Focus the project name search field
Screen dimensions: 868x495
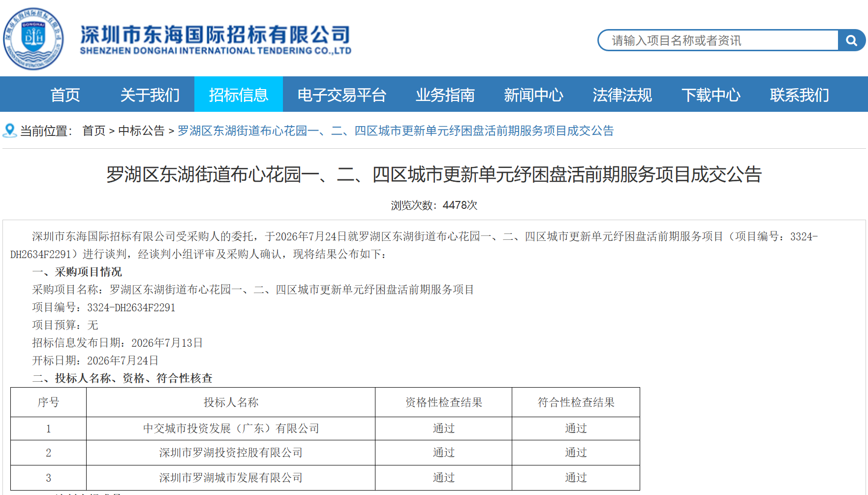(718, 40)
